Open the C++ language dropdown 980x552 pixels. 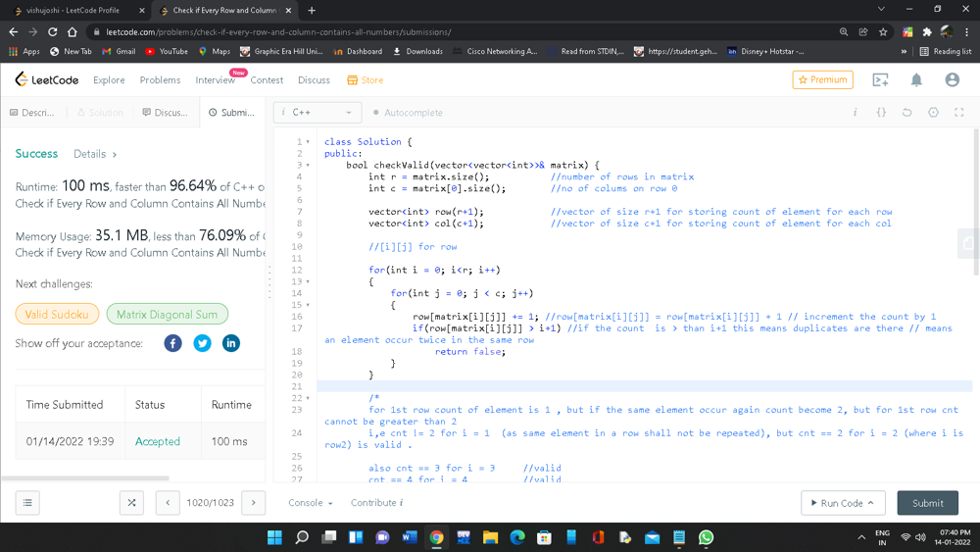(x=318, y=113)
